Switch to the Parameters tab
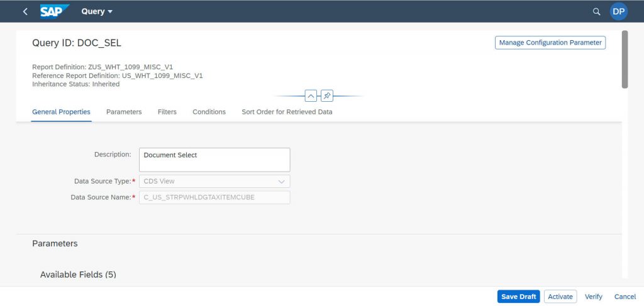The height and width of the screenshot is (306, 644). coord(124,112)
